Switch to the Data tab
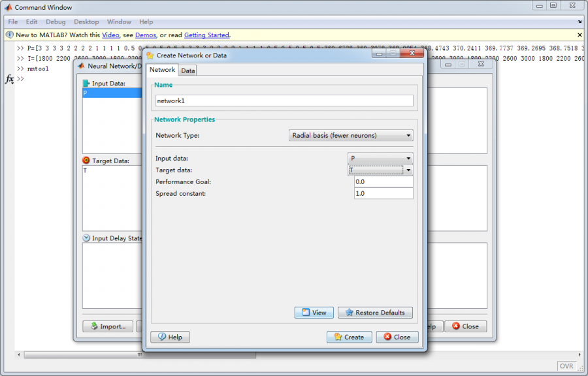588x376 pixels. coord(188,70)
